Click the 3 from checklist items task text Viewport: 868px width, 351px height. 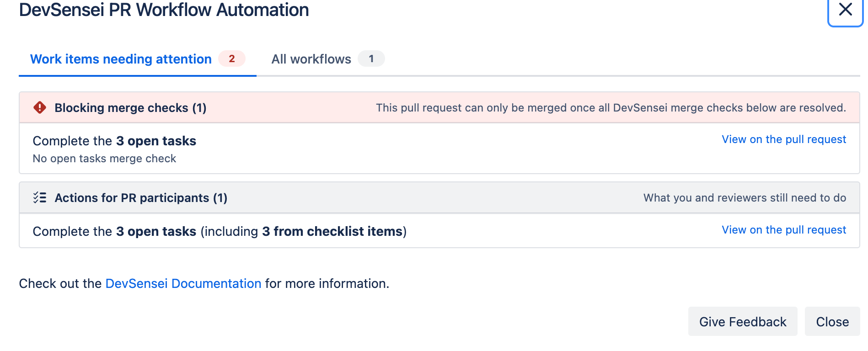click(332, 231)
